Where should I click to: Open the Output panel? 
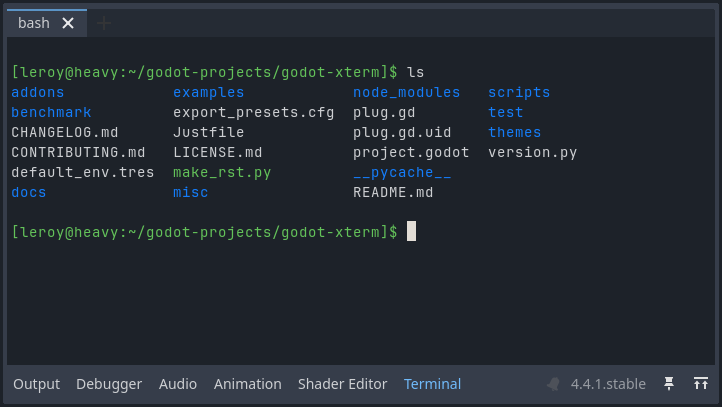tap(36, 384)
